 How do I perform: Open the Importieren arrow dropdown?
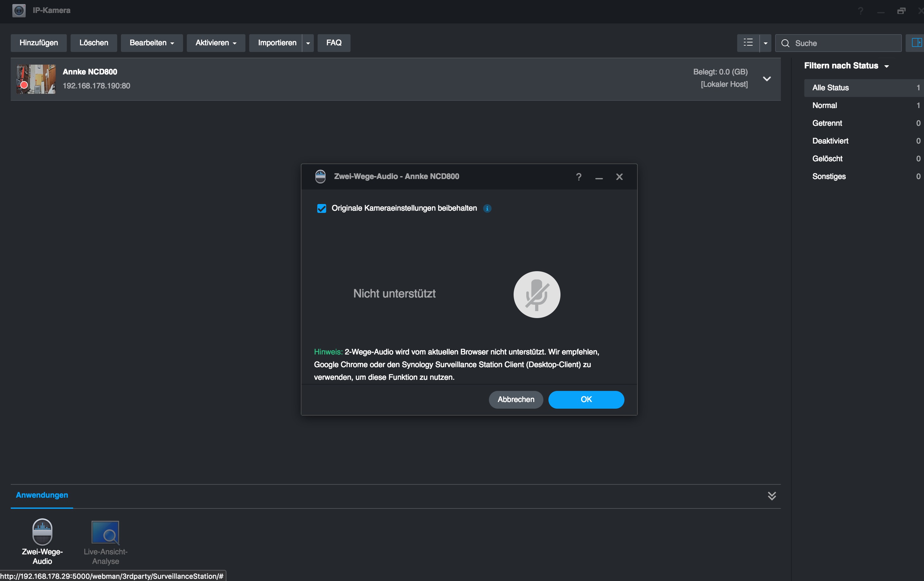tap(308, 43)
